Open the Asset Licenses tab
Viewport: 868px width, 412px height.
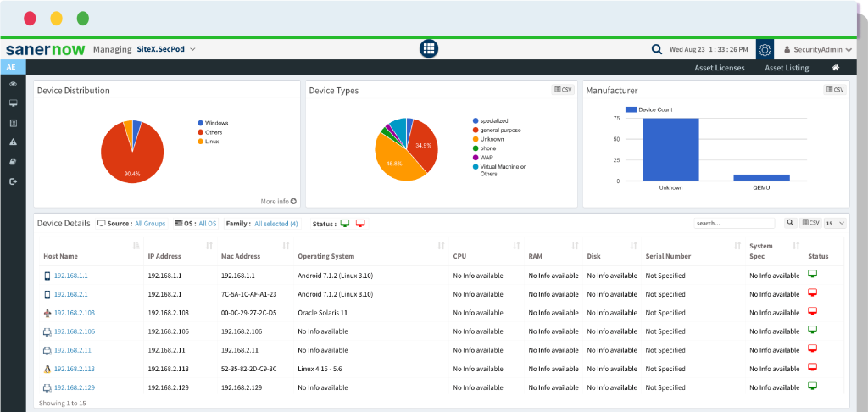720,68
